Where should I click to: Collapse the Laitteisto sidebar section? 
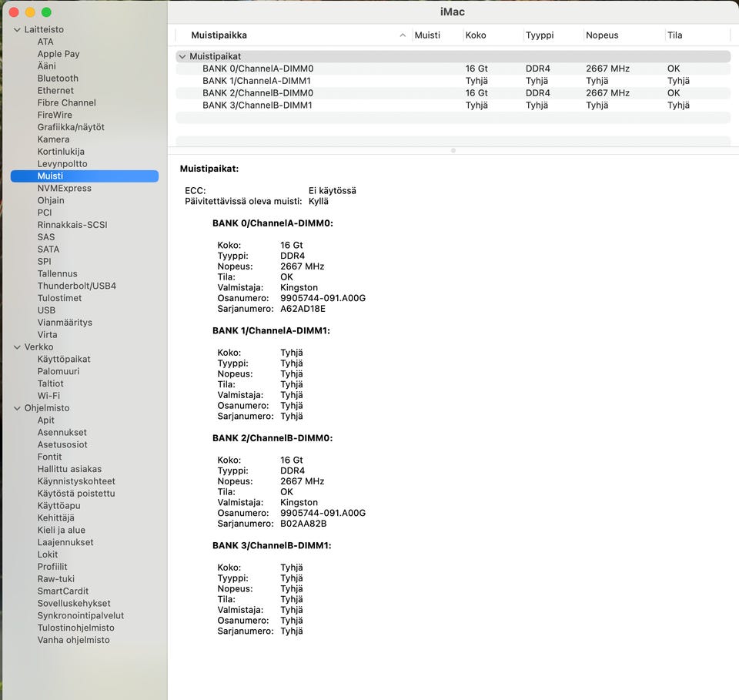coord(17,29)
